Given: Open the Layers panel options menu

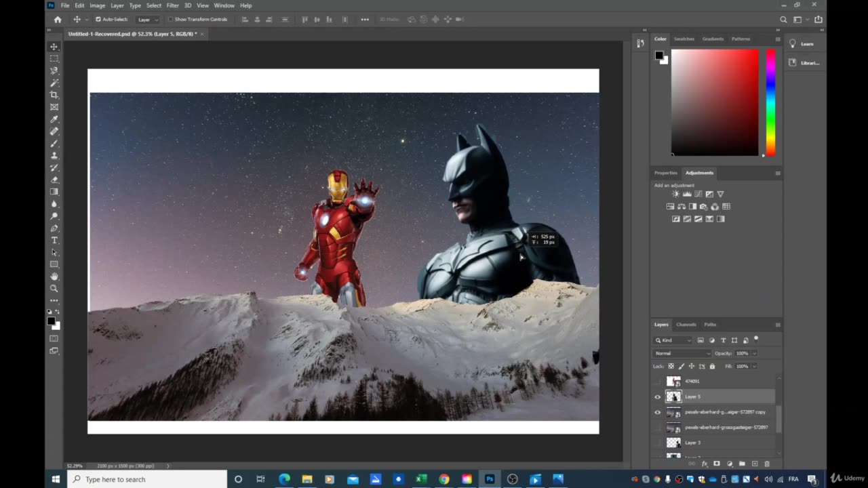Looking at the screenshot, I should (778, 325).
